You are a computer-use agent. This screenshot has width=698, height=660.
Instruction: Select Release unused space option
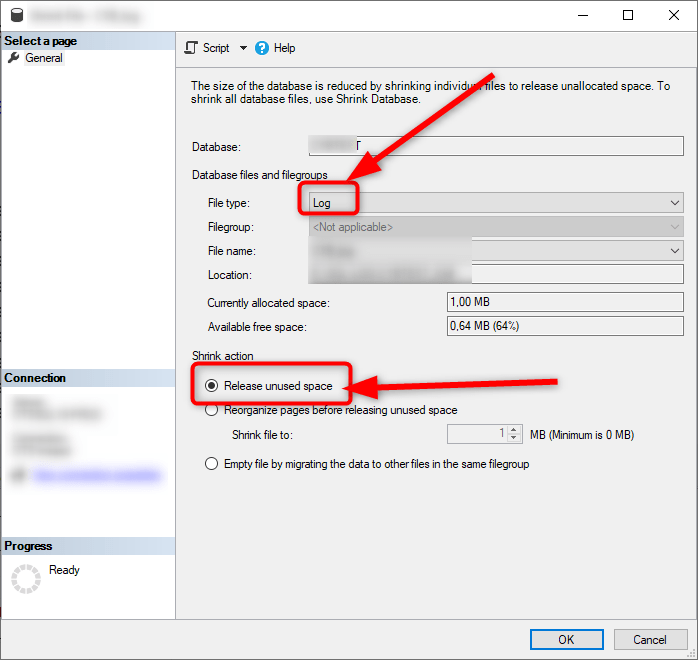pos(211,386)
